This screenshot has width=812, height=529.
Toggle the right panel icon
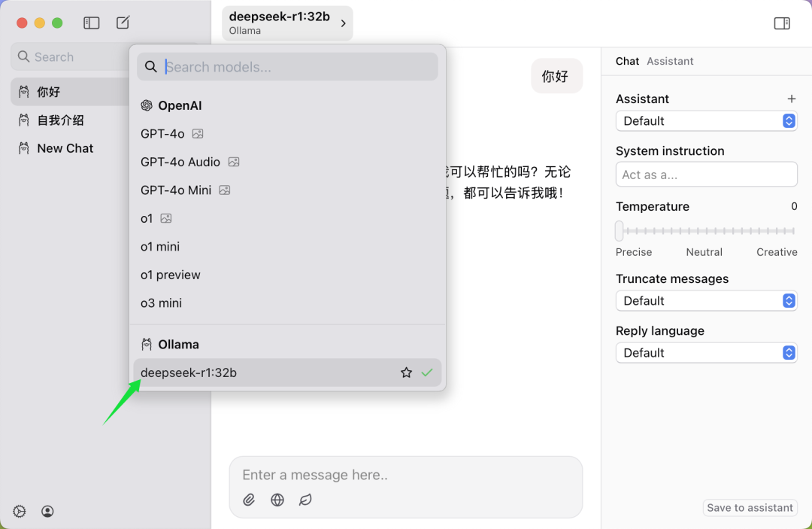point(782,23)
